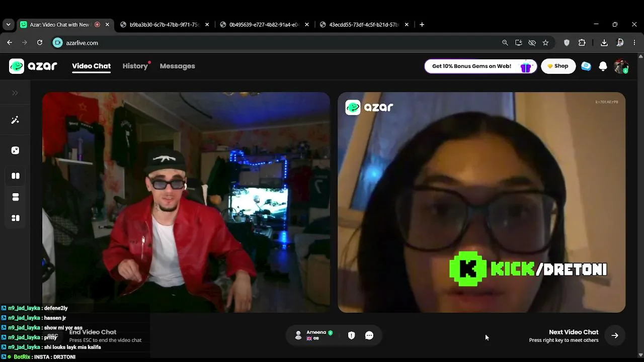Viewport: 644px width, 362px height.
Task: Click the remote partner's video feed
Action: point(481,202)
